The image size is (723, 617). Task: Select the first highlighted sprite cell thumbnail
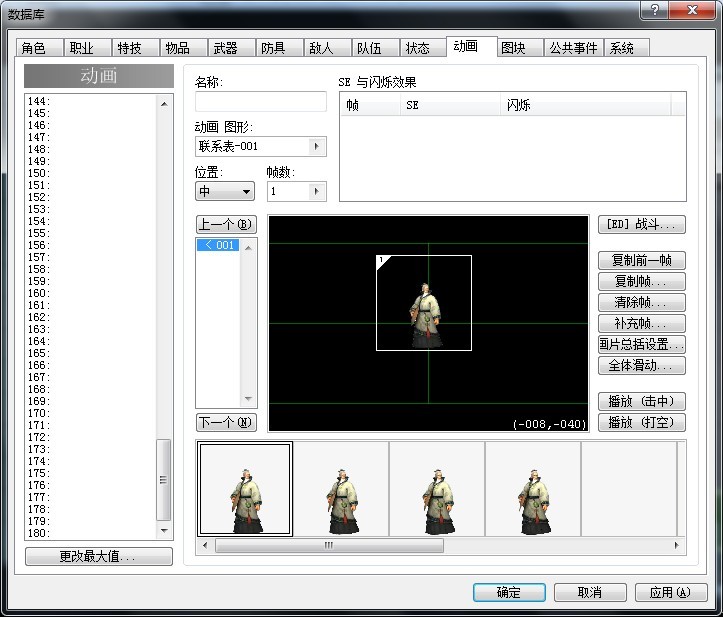pyautogui.click(x=245, y=489)
